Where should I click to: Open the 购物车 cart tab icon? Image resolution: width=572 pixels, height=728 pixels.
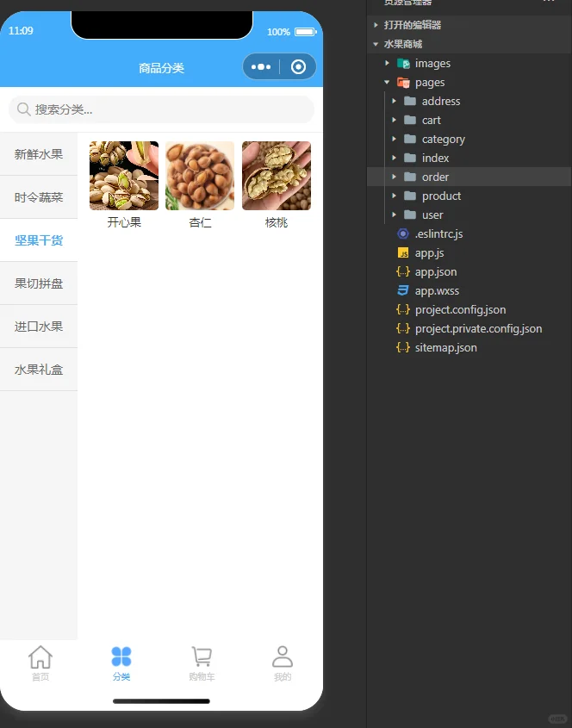click(202, 657)
